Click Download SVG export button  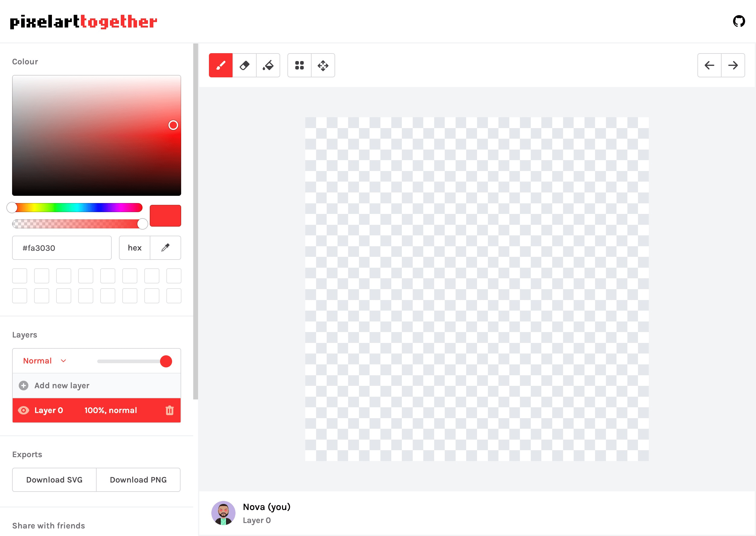[x=54, y=480]
